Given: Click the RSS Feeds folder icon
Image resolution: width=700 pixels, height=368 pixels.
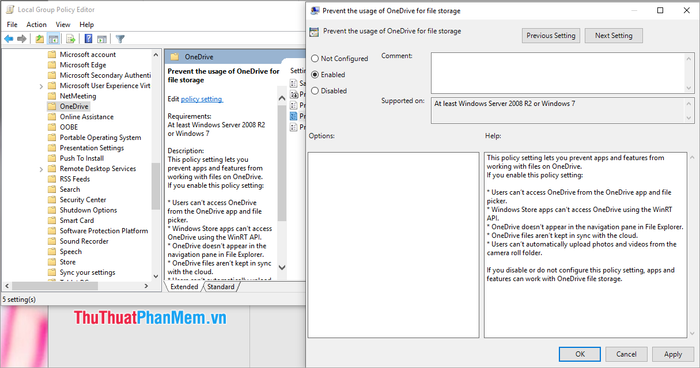Looking at the screenshot, I should coord(52,179).
